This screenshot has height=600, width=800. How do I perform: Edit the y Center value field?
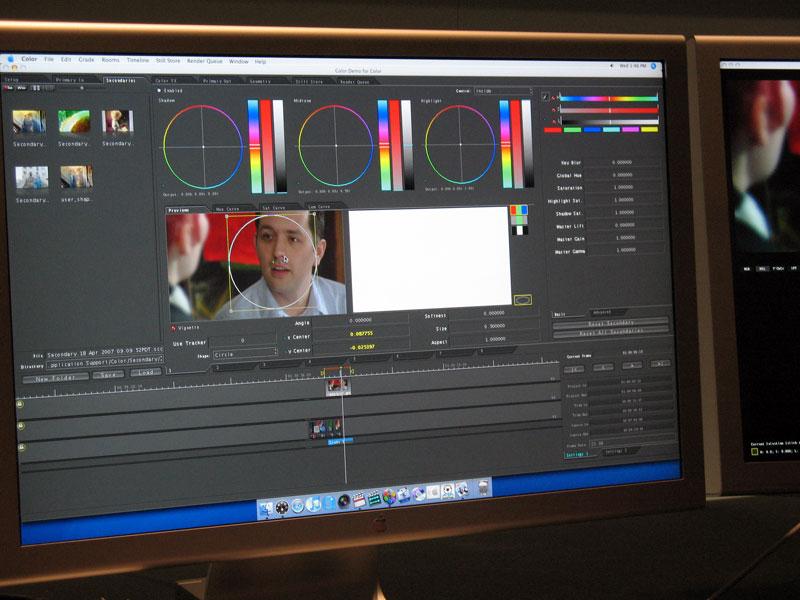362,347
